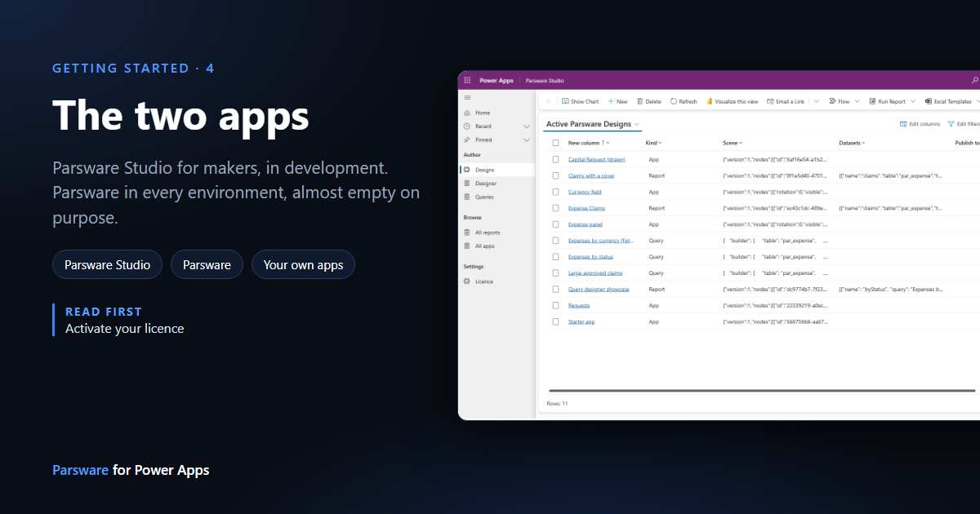Click the Pinned pushpin icon

467,140
